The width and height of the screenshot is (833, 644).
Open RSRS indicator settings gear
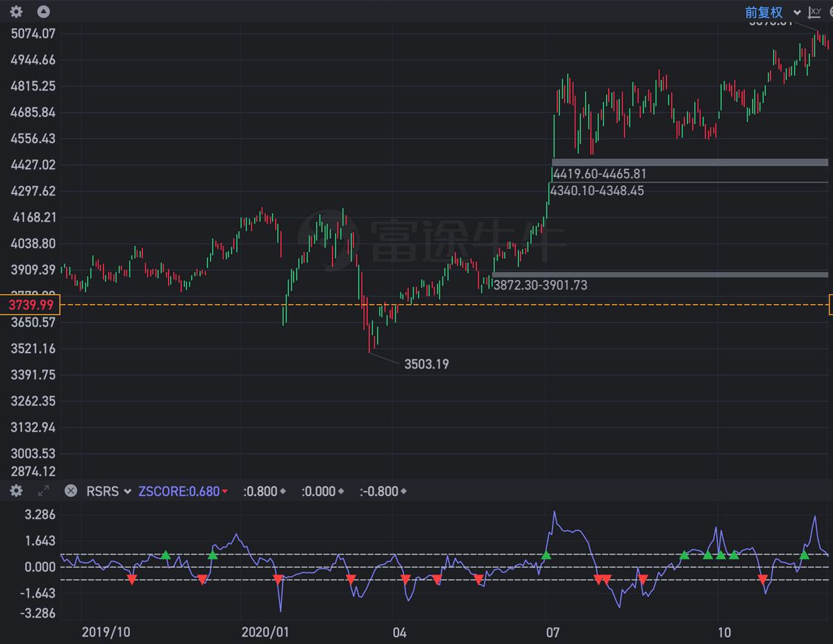pos(16,491)
